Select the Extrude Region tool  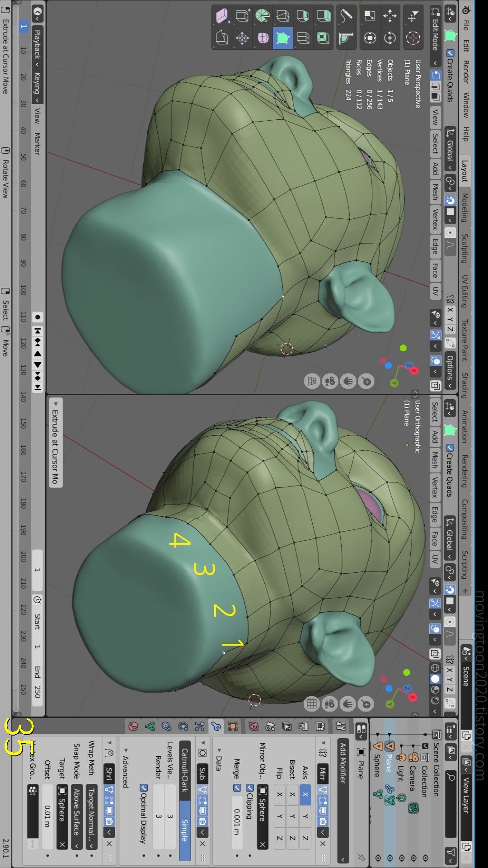pyautogui.click(x=323, y=16)
